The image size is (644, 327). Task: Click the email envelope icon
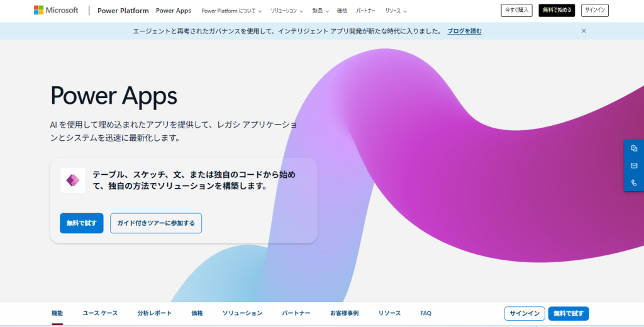[634, 165]
